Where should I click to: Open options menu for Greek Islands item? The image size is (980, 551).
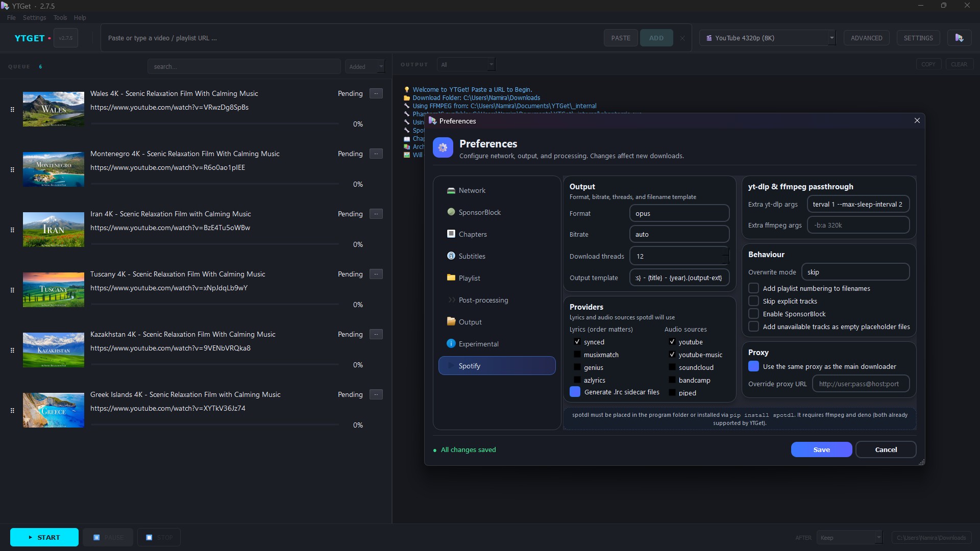pyautogui.click(x=376, y=394)
